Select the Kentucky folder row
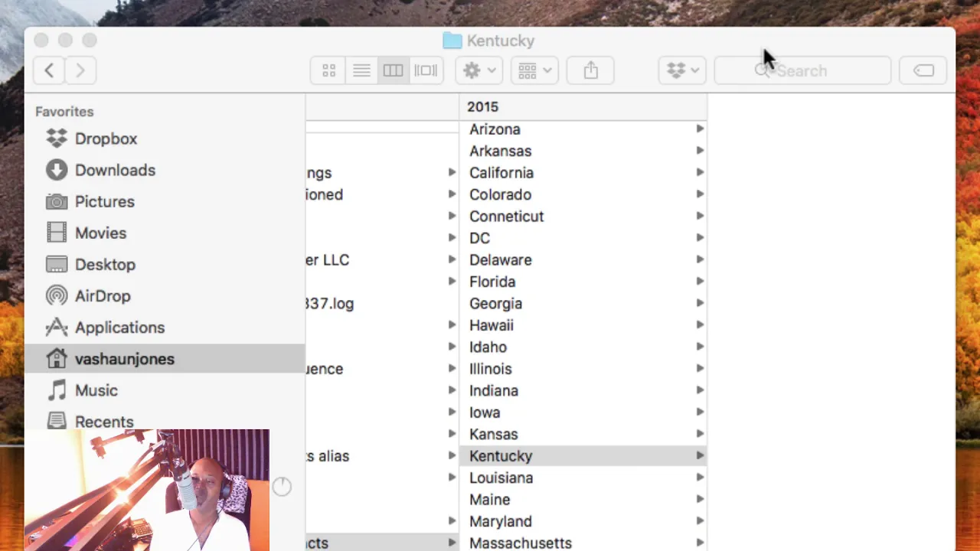980x551 pixels. click(583, 456)
